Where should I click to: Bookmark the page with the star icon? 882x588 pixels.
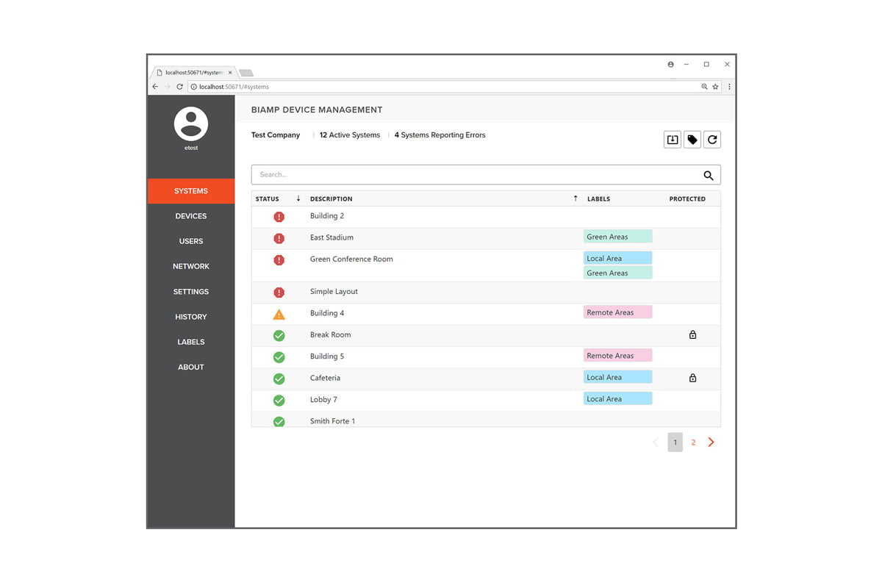[715, 87]
